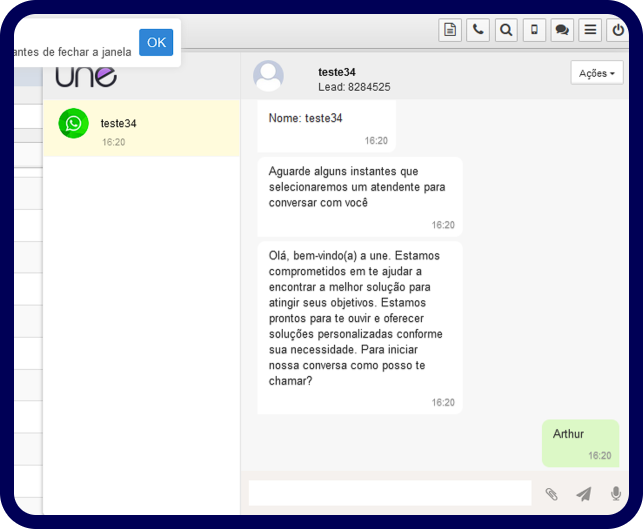643x529 pixels.
Task: Click the magnifying glass search icon
Action: pos(506,30)
